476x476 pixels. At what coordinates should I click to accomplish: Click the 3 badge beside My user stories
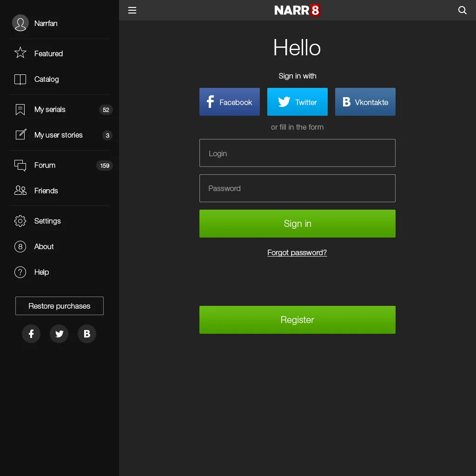[107, 135]
